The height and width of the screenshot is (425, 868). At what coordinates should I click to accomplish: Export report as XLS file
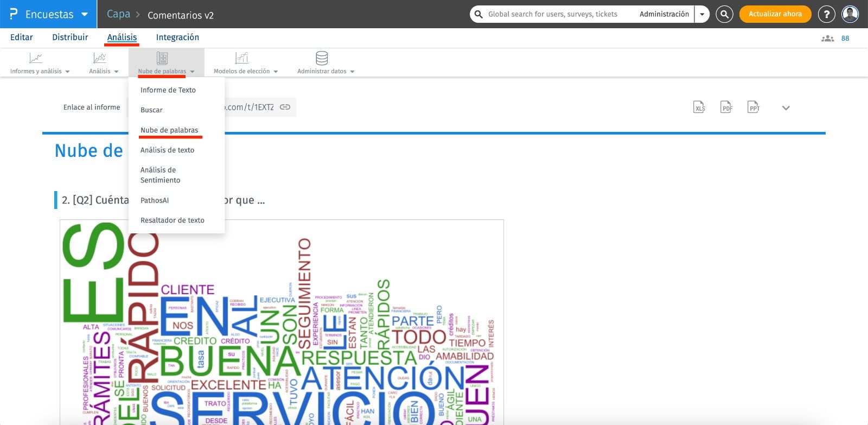[x=699, y=107]
